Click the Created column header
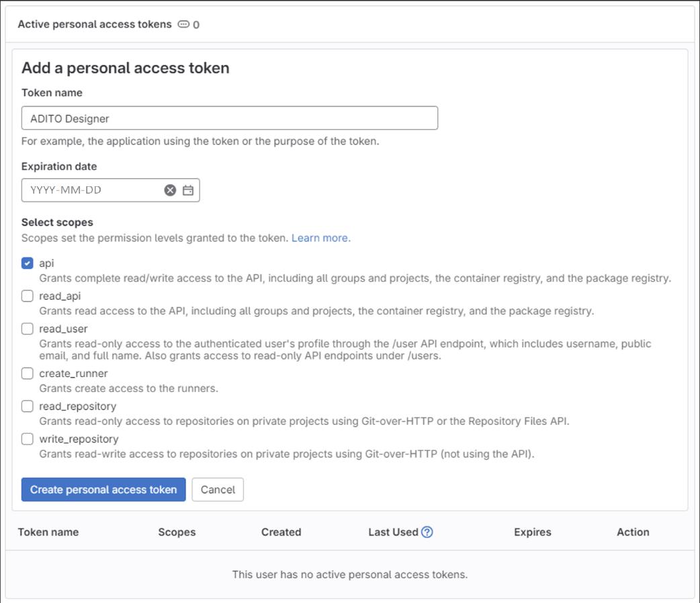 point(281,532)
